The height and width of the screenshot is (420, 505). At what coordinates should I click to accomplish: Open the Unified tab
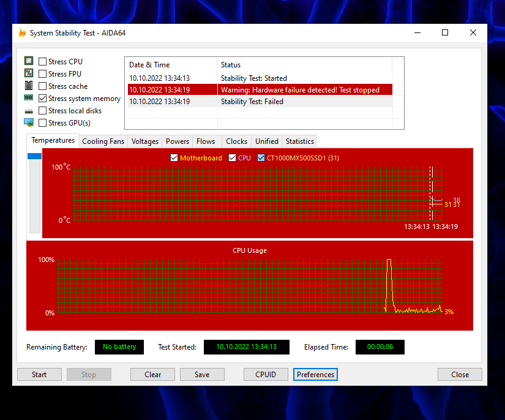coord(267,141)
